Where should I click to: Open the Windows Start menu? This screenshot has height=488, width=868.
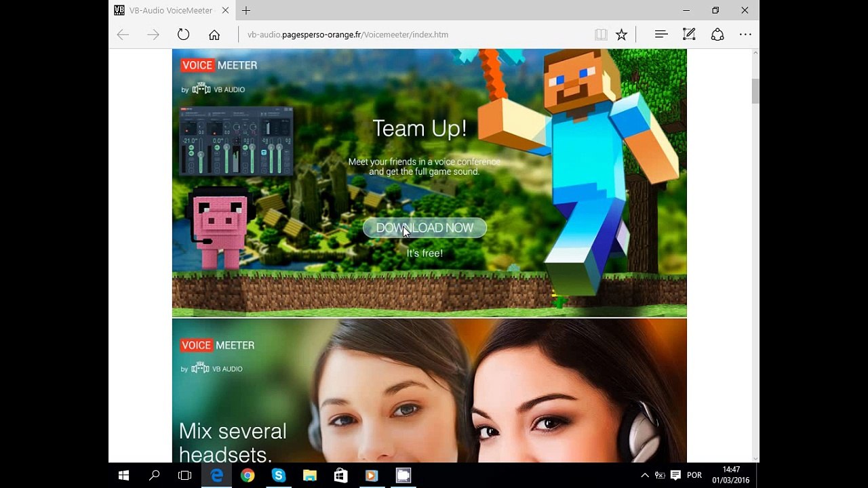[123, 475]
